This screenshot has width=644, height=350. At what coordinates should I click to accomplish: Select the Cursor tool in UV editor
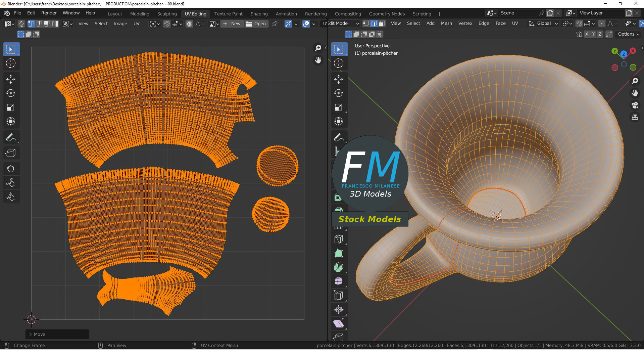[11, 63]
